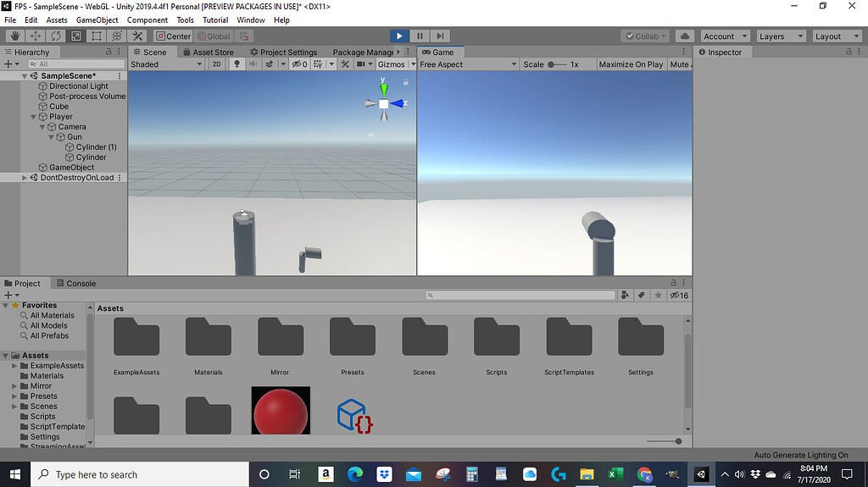Open the Layers dropdown
Image resolution: width=868 pixels, height=487 pixels.
(x=780, y=36)
